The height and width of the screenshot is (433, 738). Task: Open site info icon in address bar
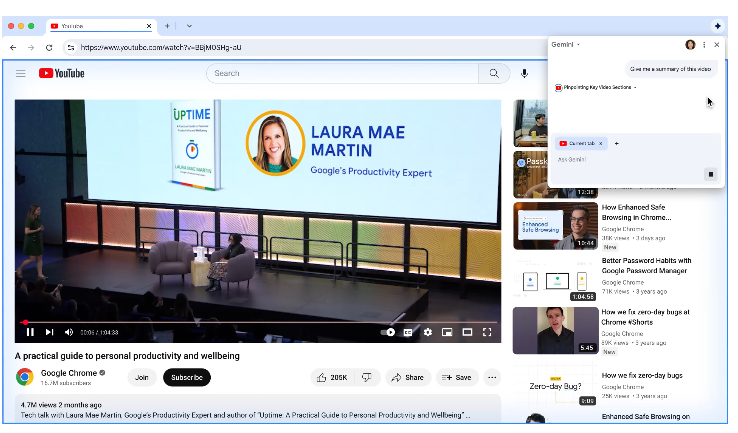(x=71, y=48)
